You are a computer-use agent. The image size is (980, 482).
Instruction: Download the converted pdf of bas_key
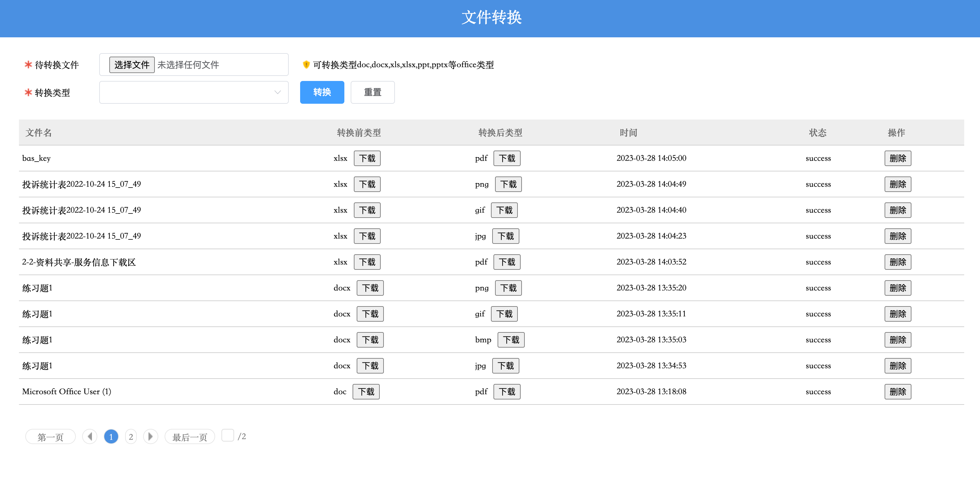coord(506,158)
